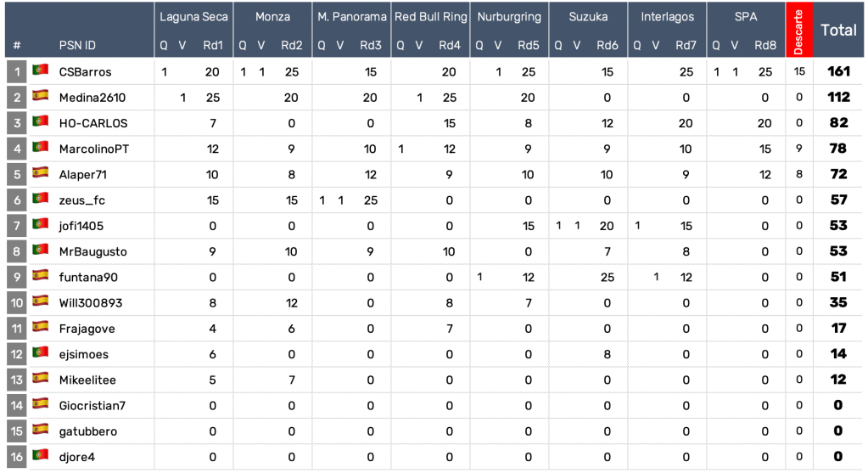Click the Portugal flag beside CSBarros

coord(40,70)
